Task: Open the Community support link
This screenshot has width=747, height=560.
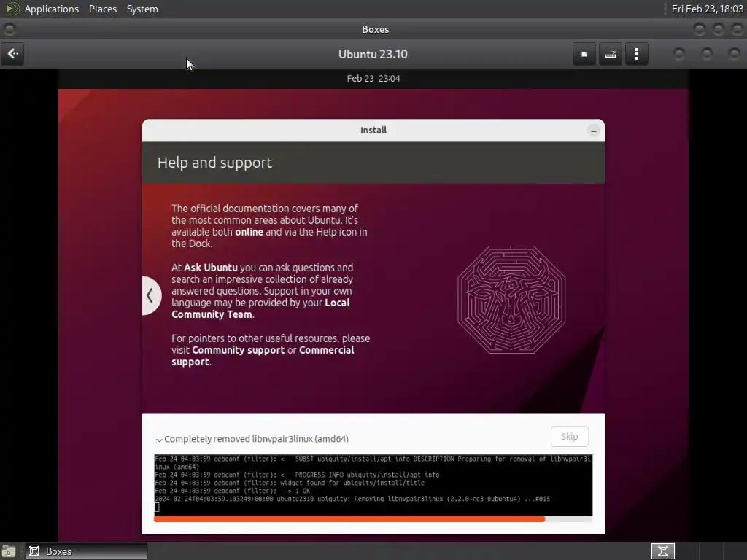Action: pyautogui.click(x=239, y=350)
